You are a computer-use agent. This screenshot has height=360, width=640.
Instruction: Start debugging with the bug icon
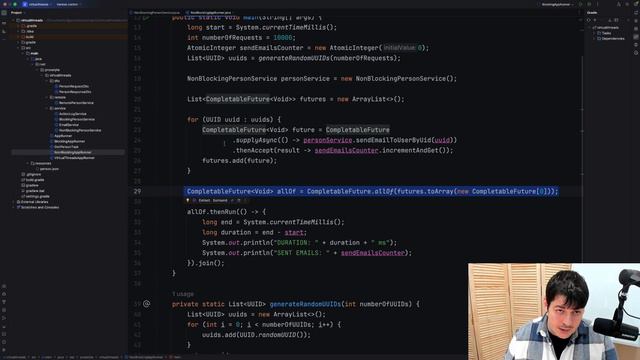589,4
